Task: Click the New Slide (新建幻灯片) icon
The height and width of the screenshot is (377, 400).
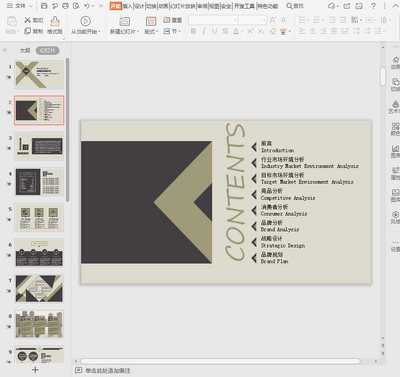Action: 124,21
